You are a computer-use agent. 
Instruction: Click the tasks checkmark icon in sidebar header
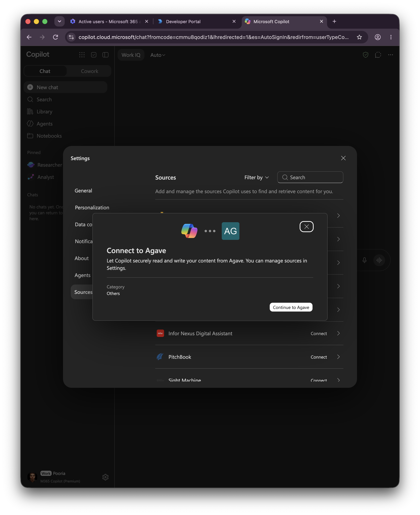point(94,55)
